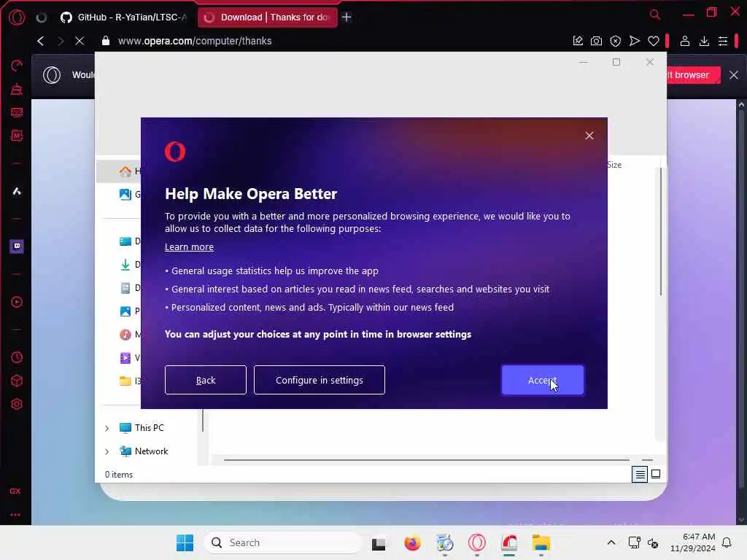Close the Help Make Opera Better dialog
This screenshot has width=747, height=560.
[589, 136]
